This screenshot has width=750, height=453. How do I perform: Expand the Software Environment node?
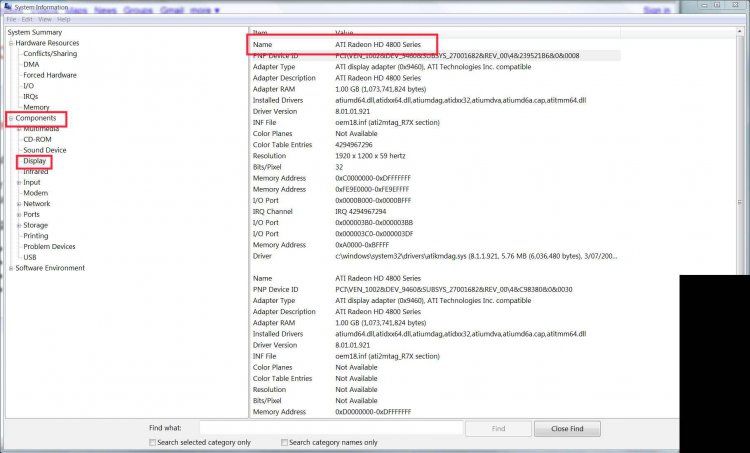pyautogui.click(x=11, y=268)
